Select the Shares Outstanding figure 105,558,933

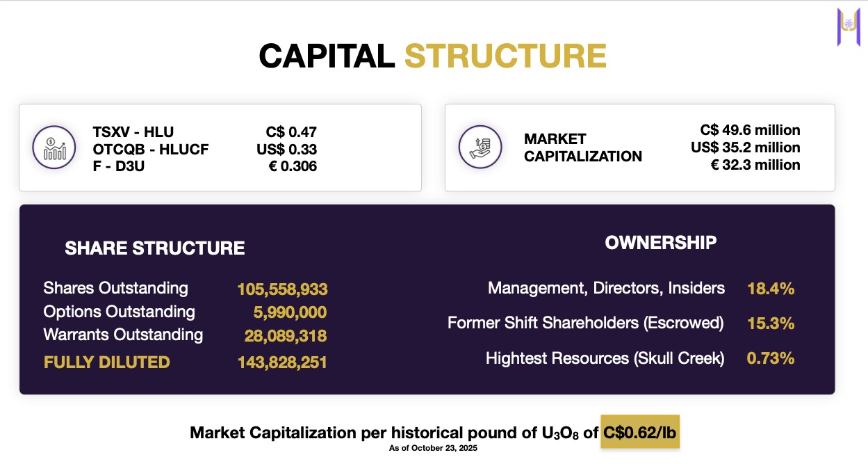click(281, 289)
